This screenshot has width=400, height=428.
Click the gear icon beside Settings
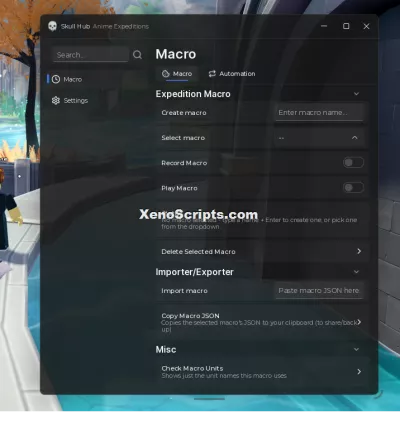[56, 100]
